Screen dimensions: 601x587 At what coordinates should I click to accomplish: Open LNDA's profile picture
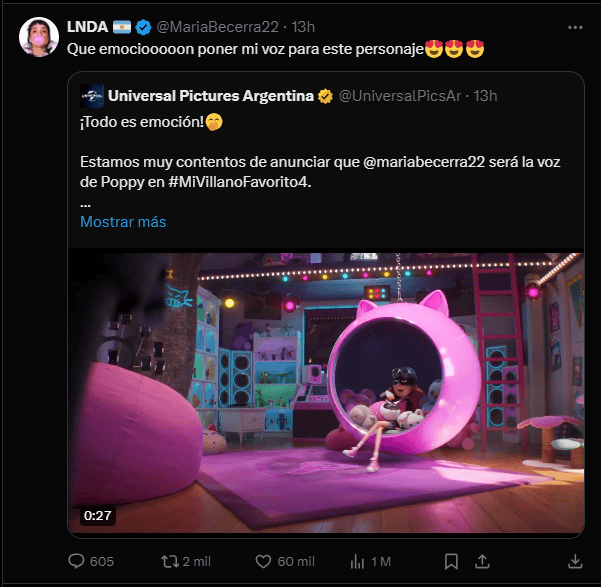[x=38, y=37]
